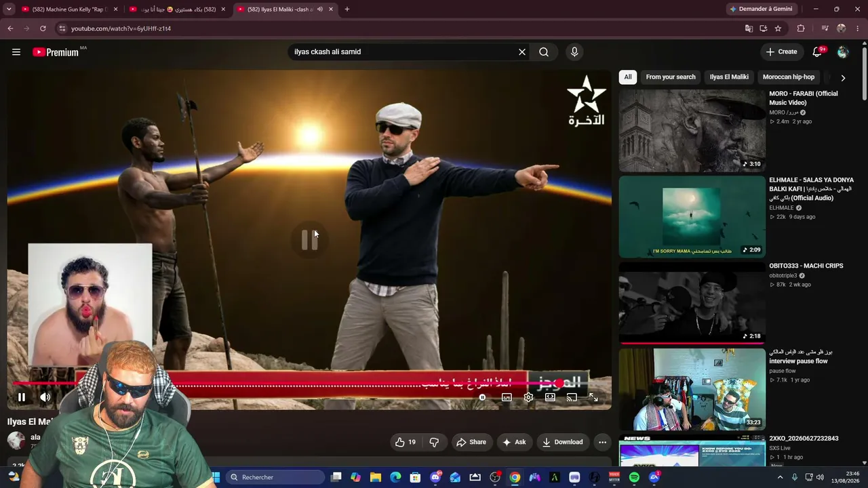Open the YouTube account avatar menu
Viewport: 868px width, 488px height.
(x=843, y=52)
